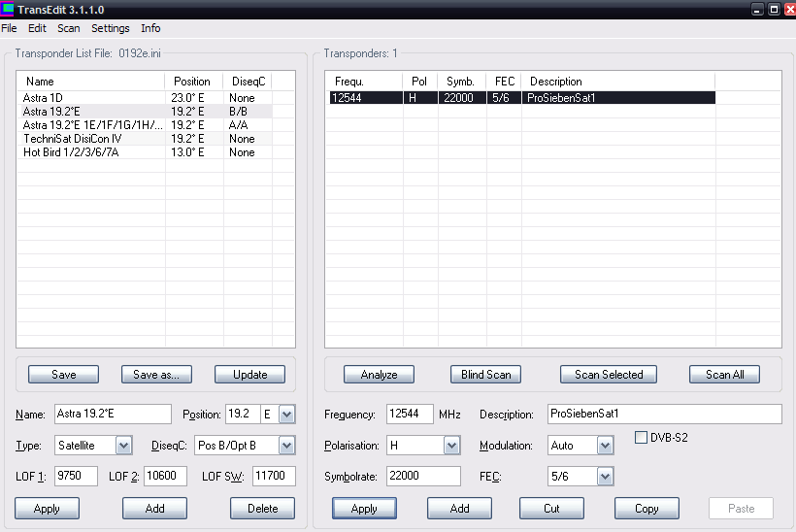796x532 pixels.
Task: Delete the selected satellite entry
Action: (x=262, y=508)
